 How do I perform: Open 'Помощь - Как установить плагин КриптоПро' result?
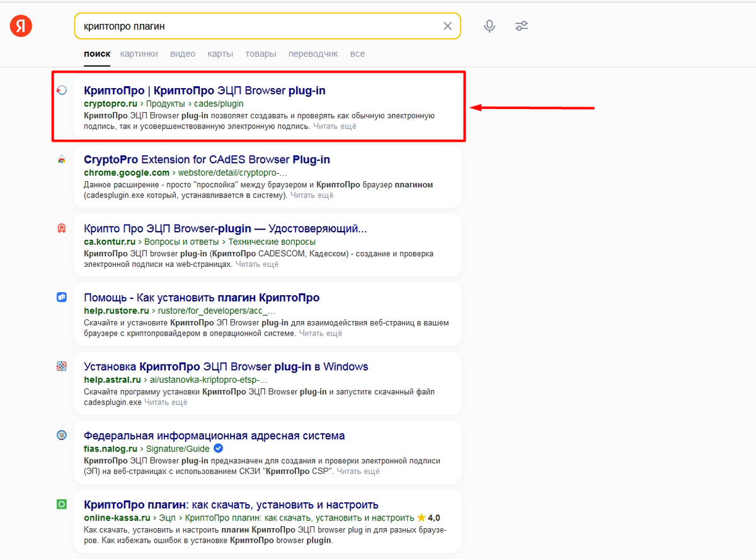click(202, 298)
